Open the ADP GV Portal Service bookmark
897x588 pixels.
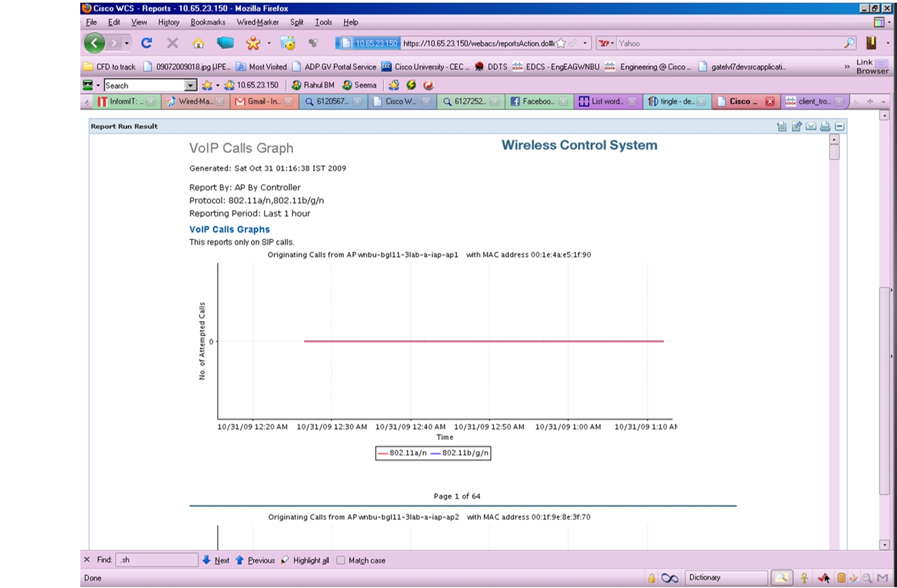click(334, 66)
